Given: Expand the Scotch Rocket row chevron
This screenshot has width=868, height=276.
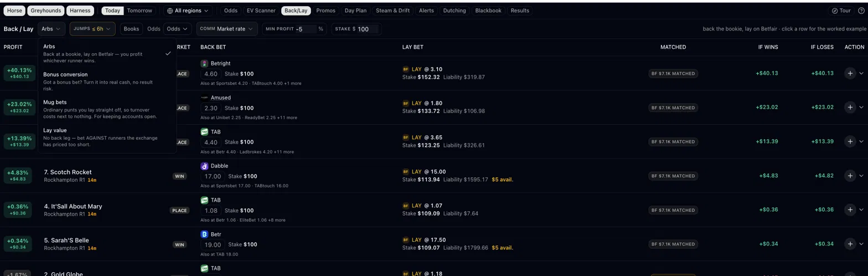Looking at the screenshot, I should 861,176.
